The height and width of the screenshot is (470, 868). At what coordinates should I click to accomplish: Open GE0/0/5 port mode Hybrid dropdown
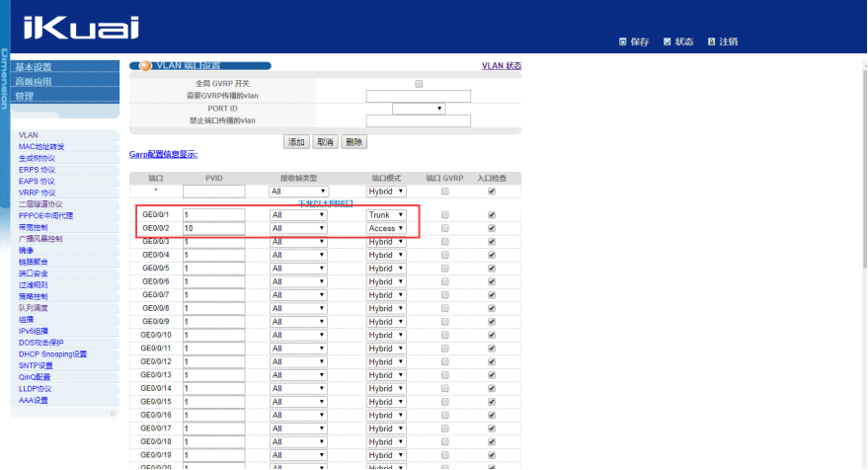point(386,269)
